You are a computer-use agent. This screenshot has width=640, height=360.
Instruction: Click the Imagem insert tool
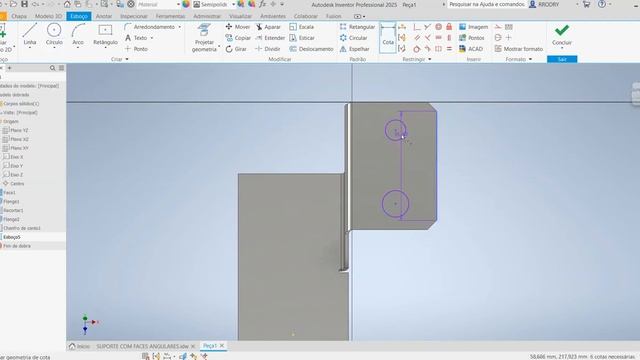473,27
